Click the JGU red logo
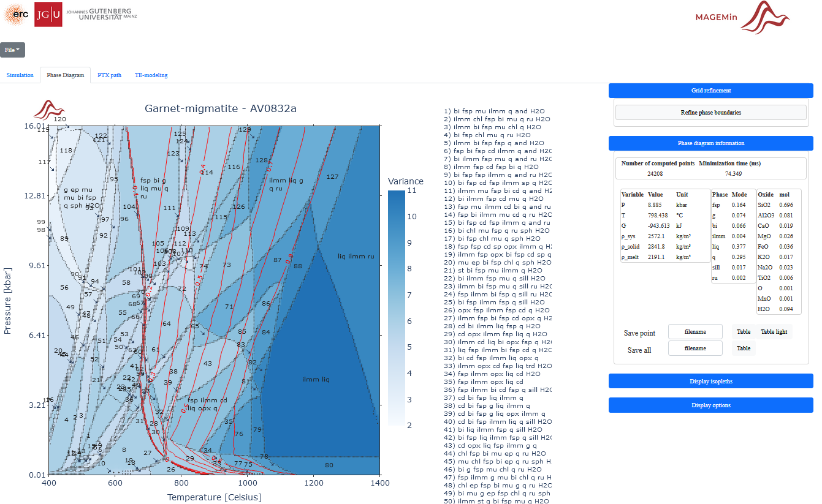The height and width of the screenshot is (504, 822). tap(48, 15)
